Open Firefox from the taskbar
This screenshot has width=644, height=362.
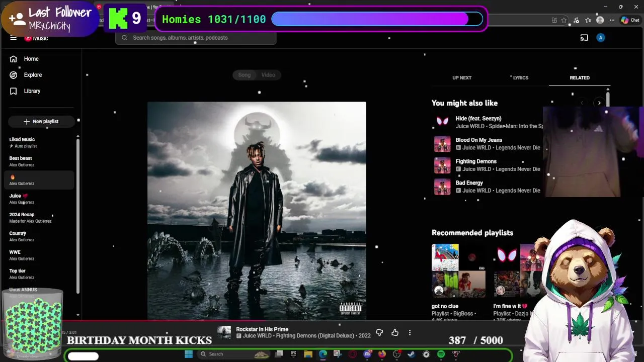tap(382, 354)
